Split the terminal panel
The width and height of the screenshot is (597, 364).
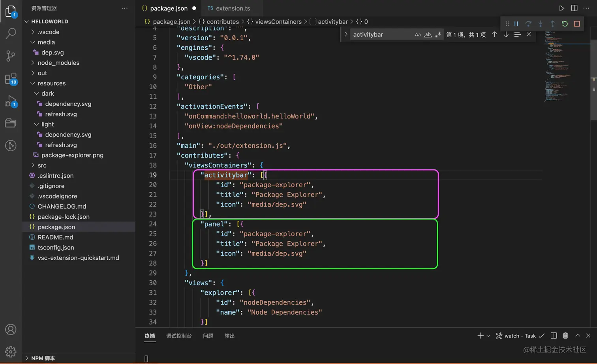[554, 336]
